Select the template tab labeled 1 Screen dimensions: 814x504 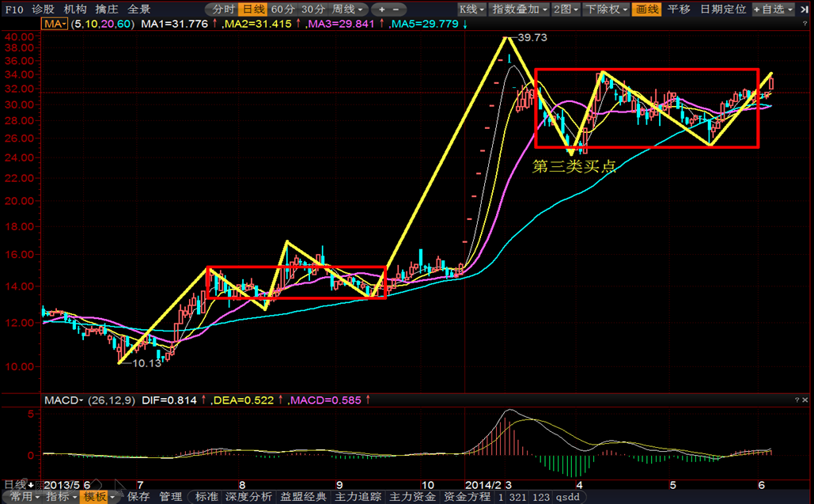[x=501, y=497]
